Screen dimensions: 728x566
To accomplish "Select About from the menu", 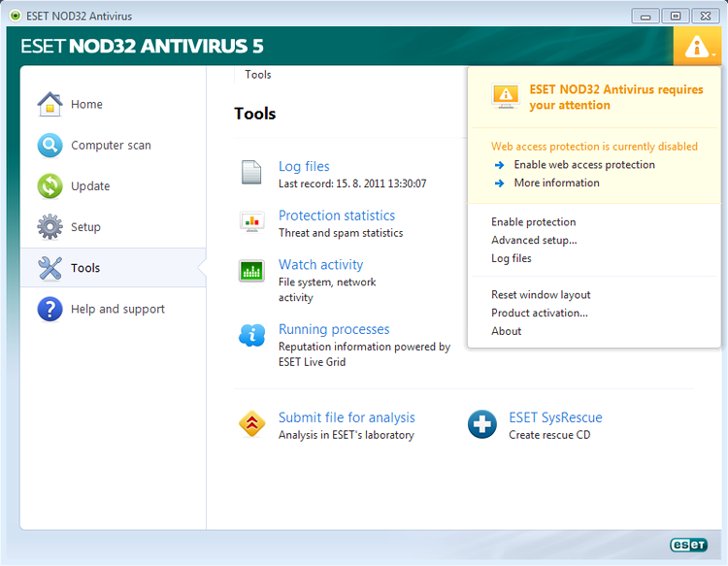I will [x=506, y=331].
